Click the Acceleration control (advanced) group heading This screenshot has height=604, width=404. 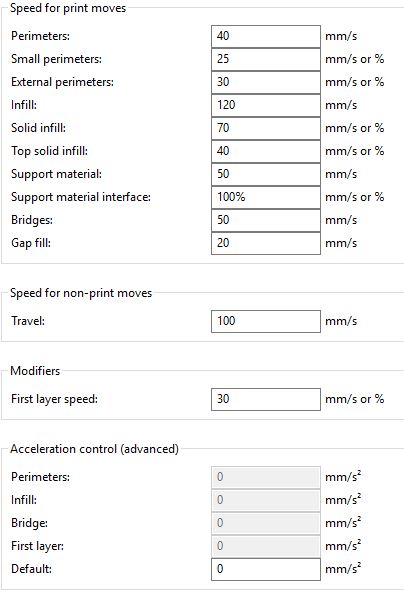point(94,449)
